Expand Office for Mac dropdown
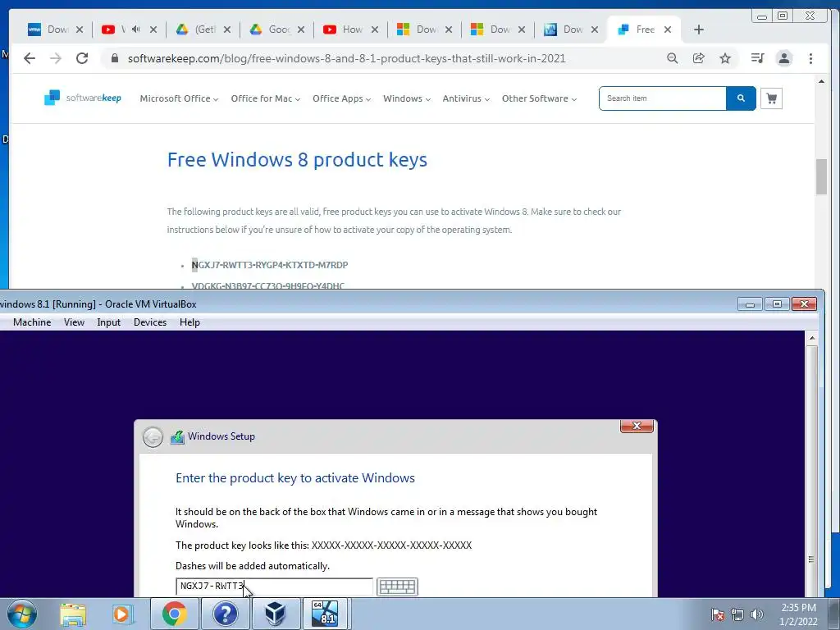 tap(265, 98)
